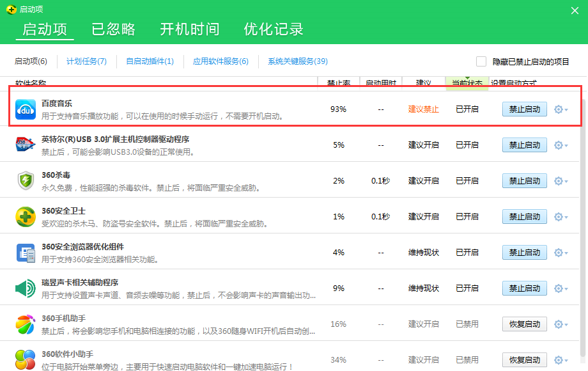The width and height of the screenshot is (588, 371).
Task: Switch to the 优化记录 tab
Action: (x=274, y=29)
